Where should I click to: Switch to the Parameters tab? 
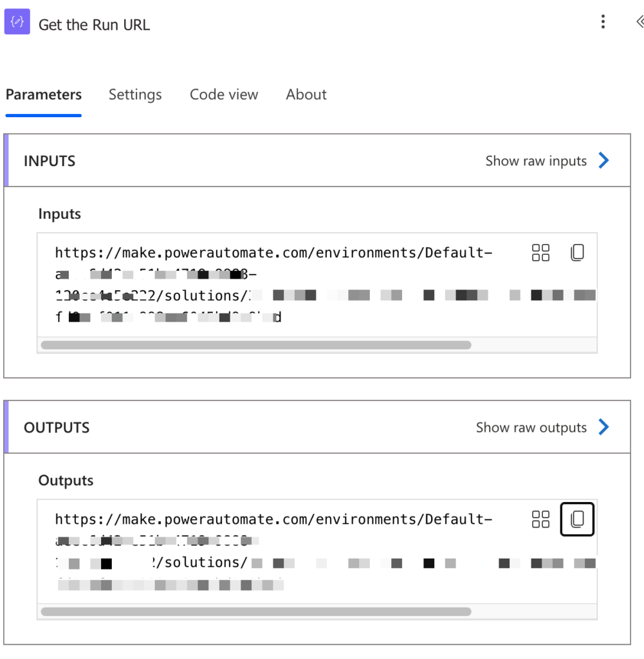43,95
